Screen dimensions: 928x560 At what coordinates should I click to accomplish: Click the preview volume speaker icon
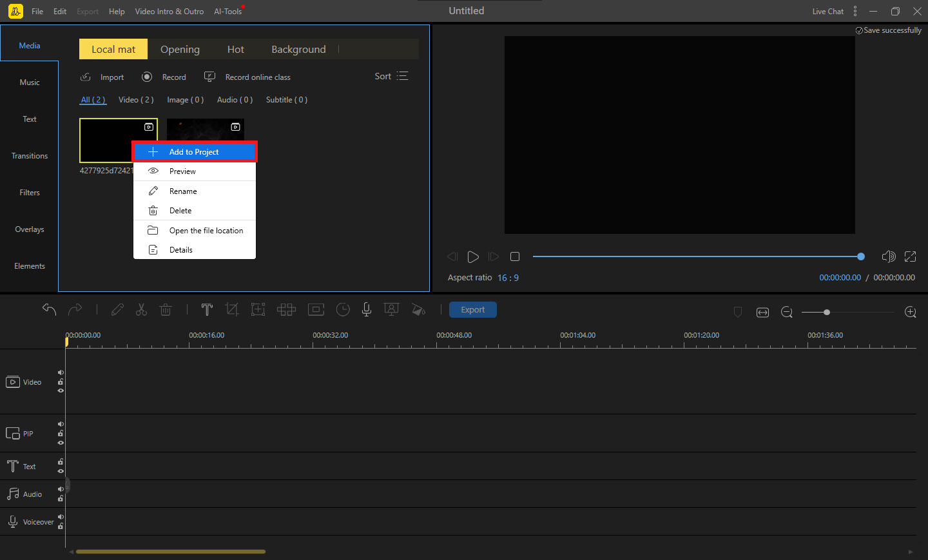888,256
